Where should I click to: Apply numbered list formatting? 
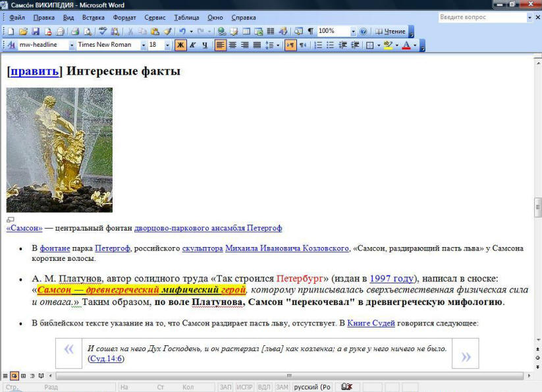(318, 45)
